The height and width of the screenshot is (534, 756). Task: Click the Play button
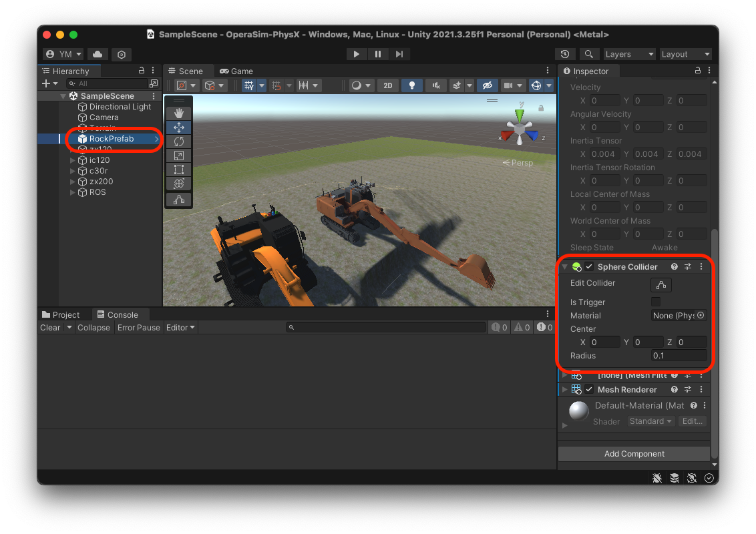pos(357,54)
